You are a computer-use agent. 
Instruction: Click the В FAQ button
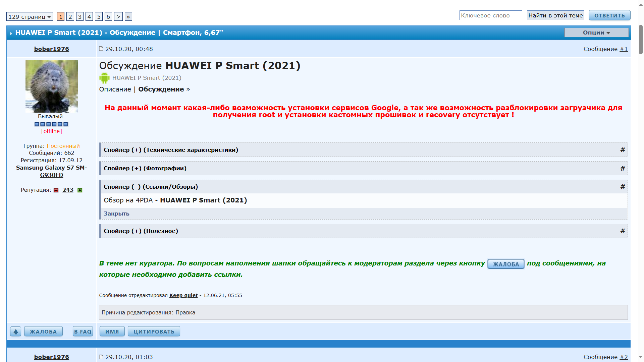pyautogui.click(x=83, y=331)
